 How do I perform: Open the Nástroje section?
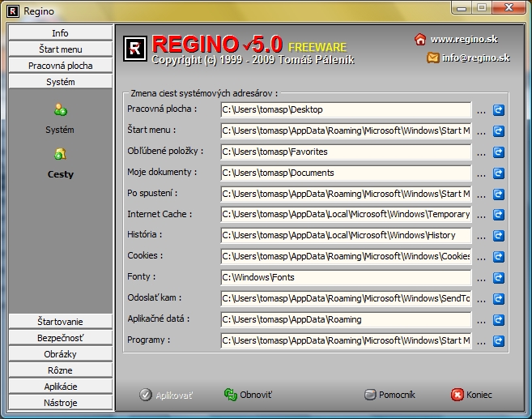(61, 403)
